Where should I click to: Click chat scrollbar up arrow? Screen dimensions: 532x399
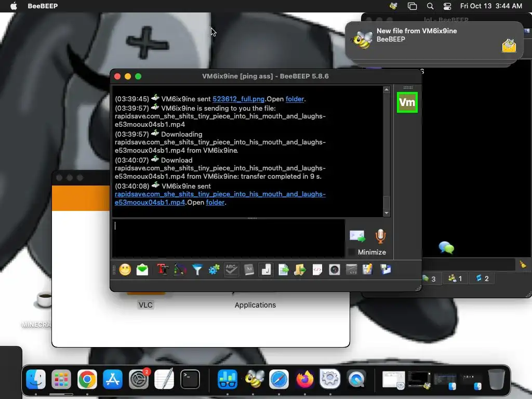[387, 90]
